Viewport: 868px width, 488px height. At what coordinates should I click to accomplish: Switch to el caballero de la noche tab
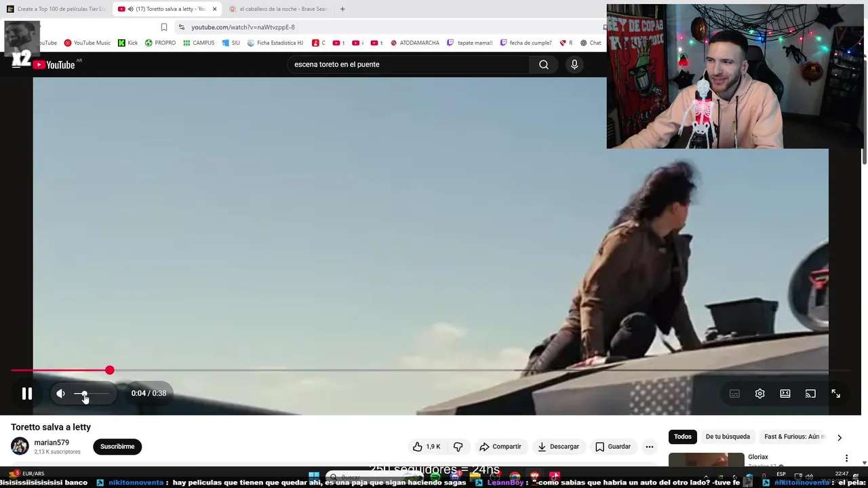(x=278, y=9)
